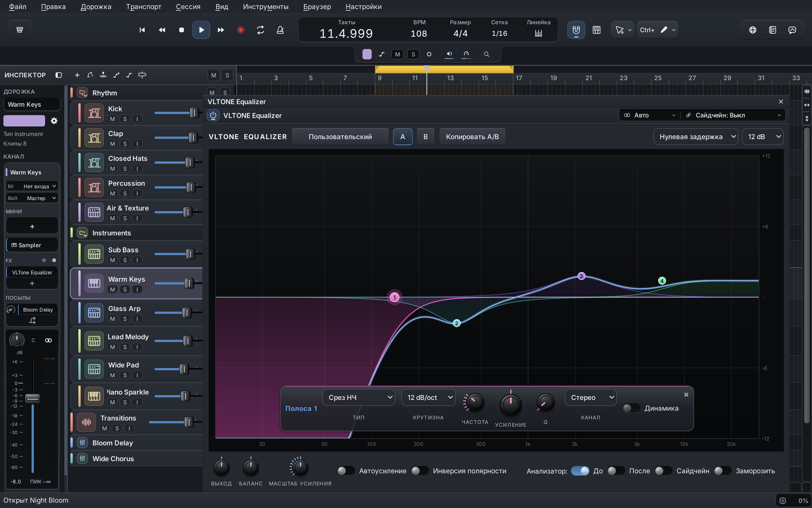Add a new track with plus icon
This screenshot has width=812, height=508.
[77, 75]
